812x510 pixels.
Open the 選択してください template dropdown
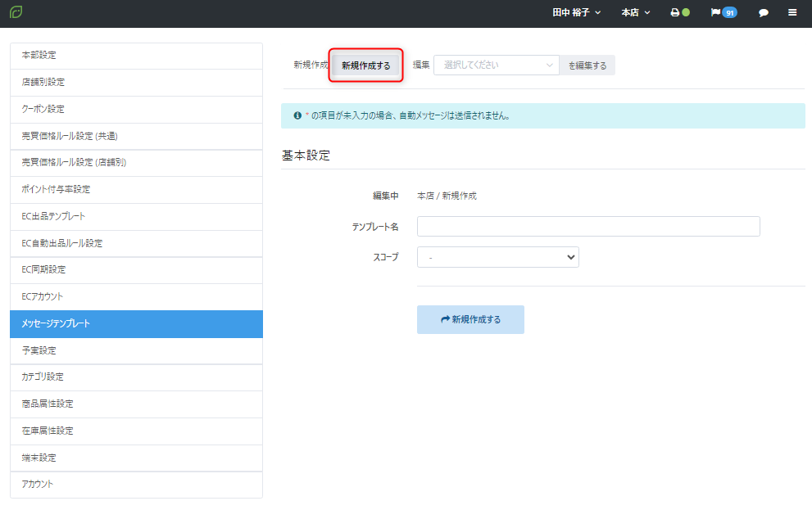(496, 65)
